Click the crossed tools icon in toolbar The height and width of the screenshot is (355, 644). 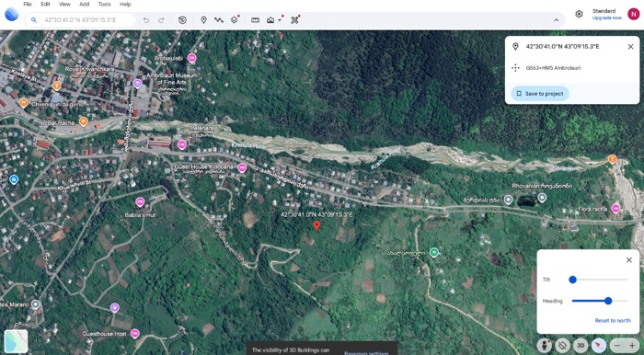coord(294,20)
